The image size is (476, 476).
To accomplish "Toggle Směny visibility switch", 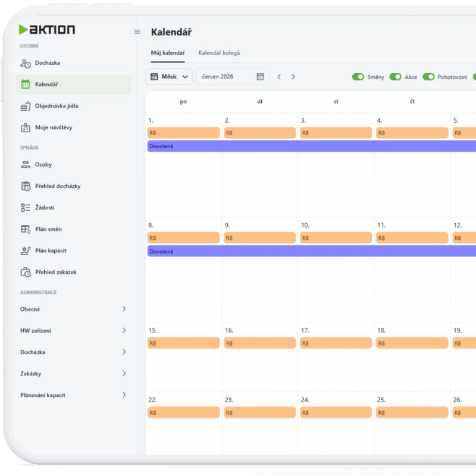I will pos(358,77).
